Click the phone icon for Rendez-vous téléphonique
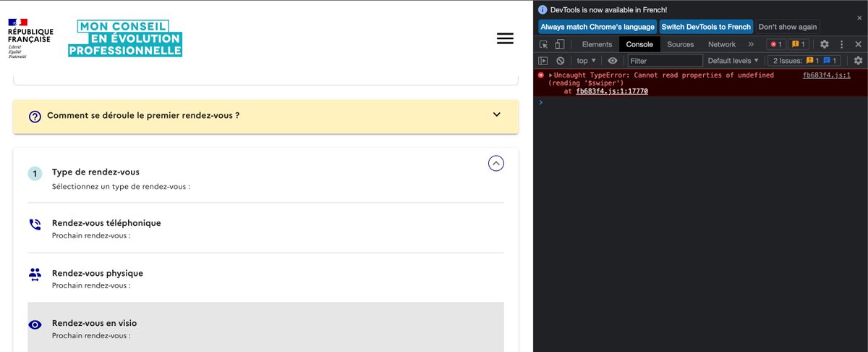 point(35,224)
